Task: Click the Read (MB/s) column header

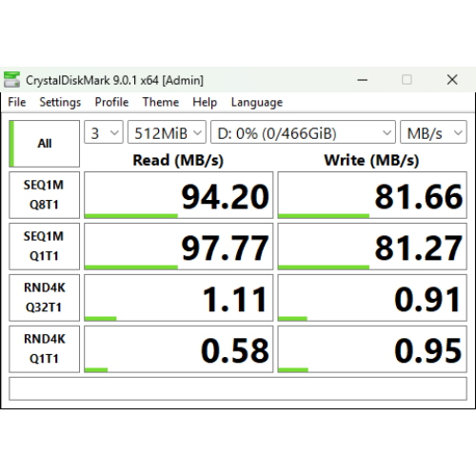Action: pos(178,160)
